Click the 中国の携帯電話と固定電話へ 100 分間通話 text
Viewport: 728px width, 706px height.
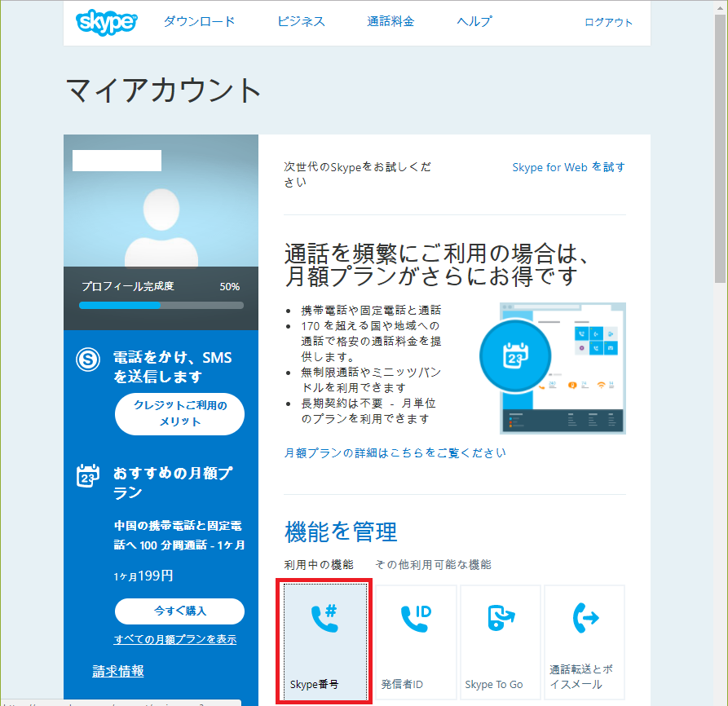click(179, 535)
